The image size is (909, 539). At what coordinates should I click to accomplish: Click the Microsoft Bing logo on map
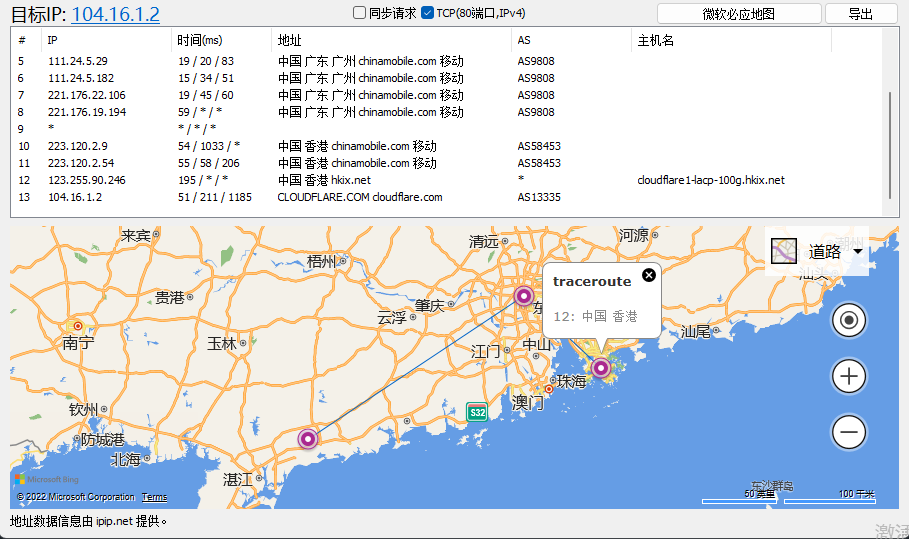tap(46, 479)
